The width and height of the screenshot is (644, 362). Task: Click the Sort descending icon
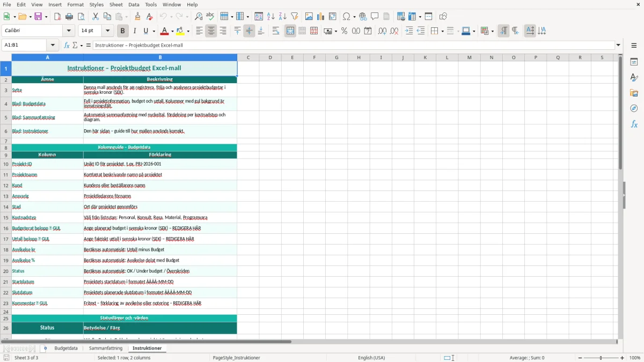283,17
